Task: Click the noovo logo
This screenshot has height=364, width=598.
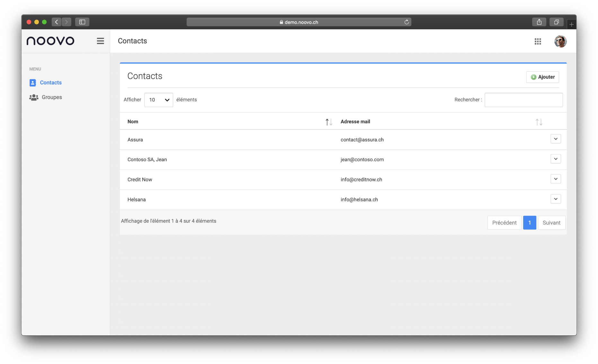Action: tap(50, 41)
